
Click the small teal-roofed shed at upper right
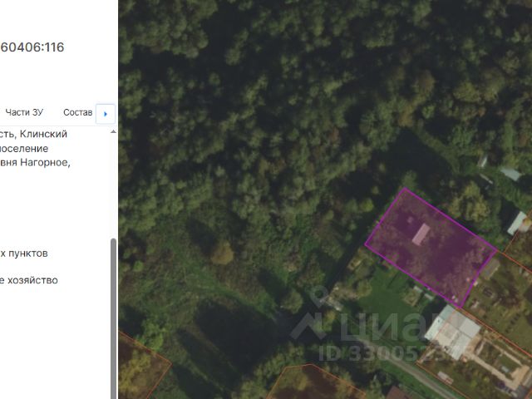510,174
